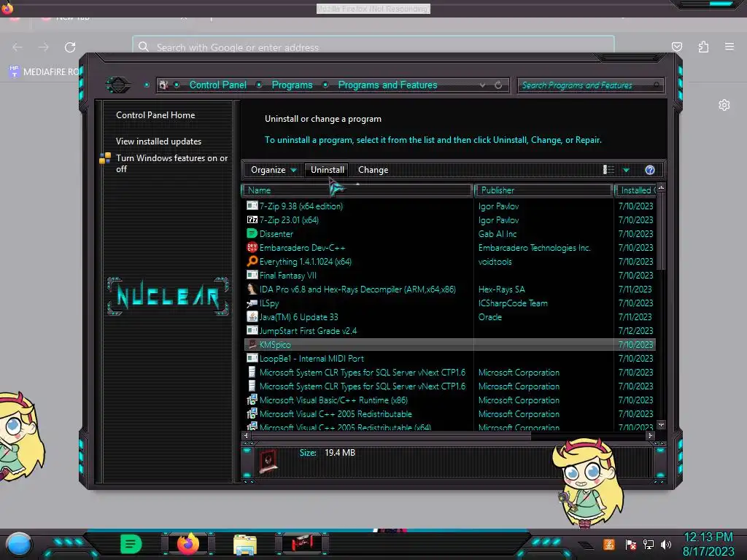Click the green Dissenter program icon

(252, 233)
